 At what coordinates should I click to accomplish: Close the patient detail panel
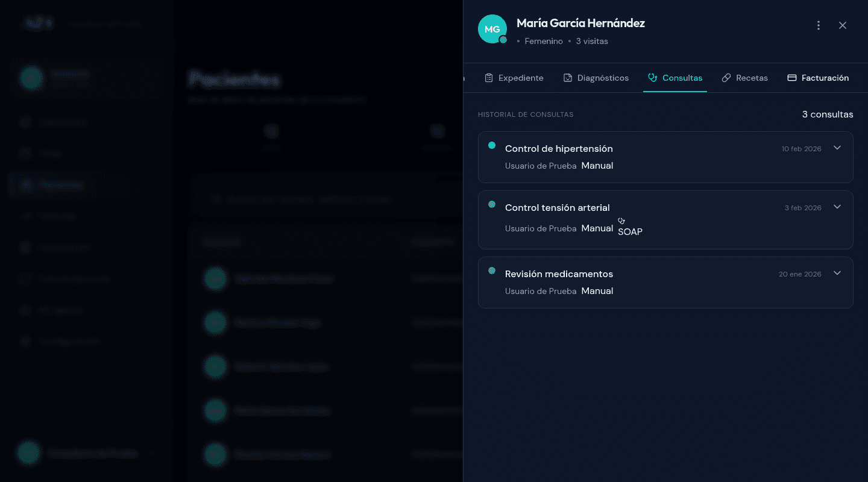(843, 25)
